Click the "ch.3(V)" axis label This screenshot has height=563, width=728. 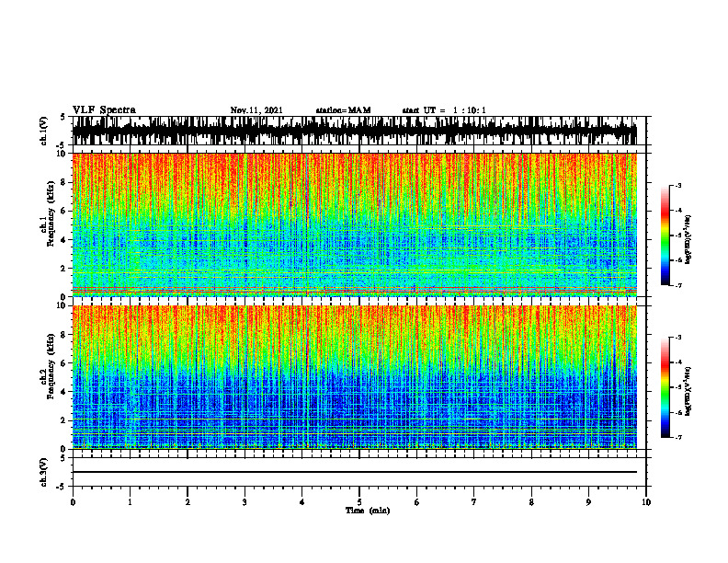pyautogui.click(x=44, y=473)
